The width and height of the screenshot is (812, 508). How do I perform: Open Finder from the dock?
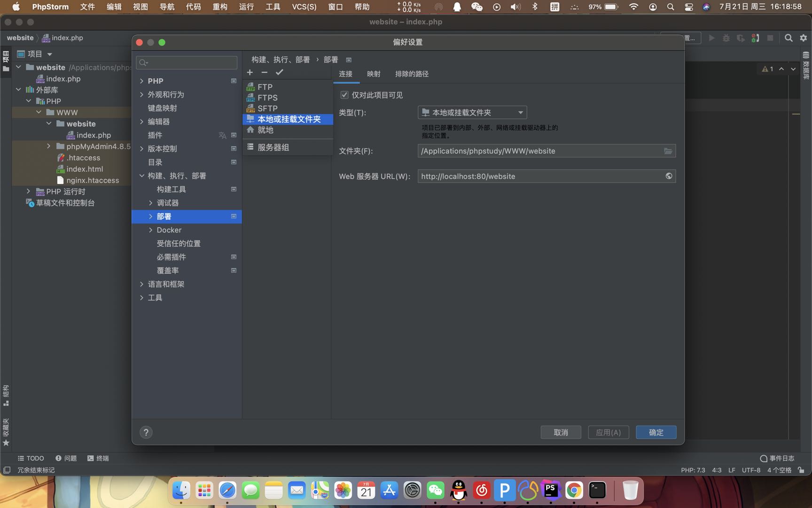(181, 491)
